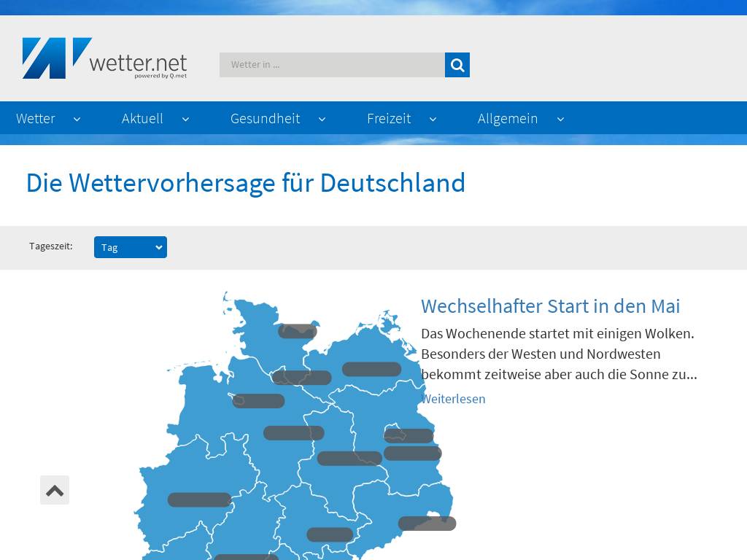747x560 pixels.
Task: Click the westernmost grey label on the map
Action: pos(199,499)
